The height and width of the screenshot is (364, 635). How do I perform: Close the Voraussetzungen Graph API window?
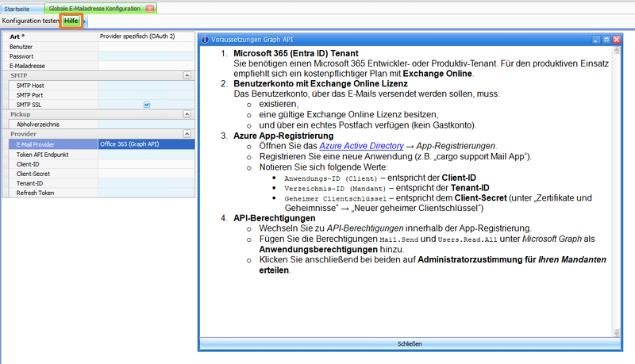point(616,38)
